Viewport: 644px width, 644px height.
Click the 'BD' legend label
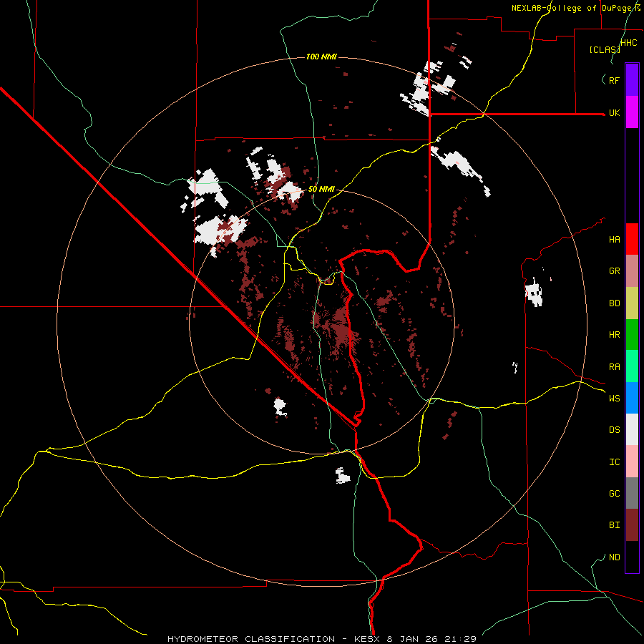pyautogui.click(x=615, y=303)
